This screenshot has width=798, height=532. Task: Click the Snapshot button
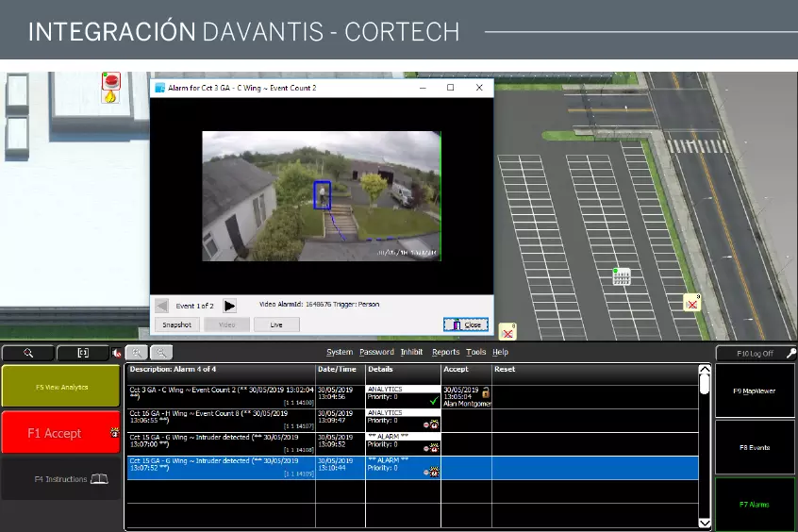pos(176,324)
